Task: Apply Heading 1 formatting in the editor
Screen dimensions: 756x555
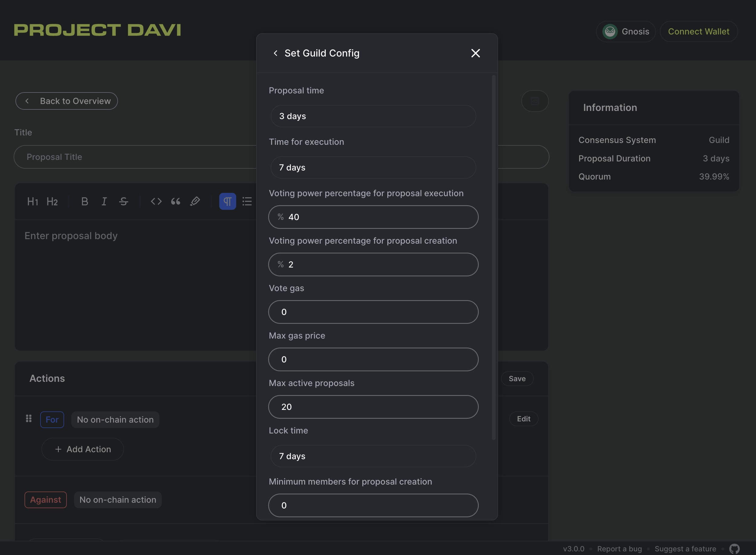Action: click(x=32, y=201)
